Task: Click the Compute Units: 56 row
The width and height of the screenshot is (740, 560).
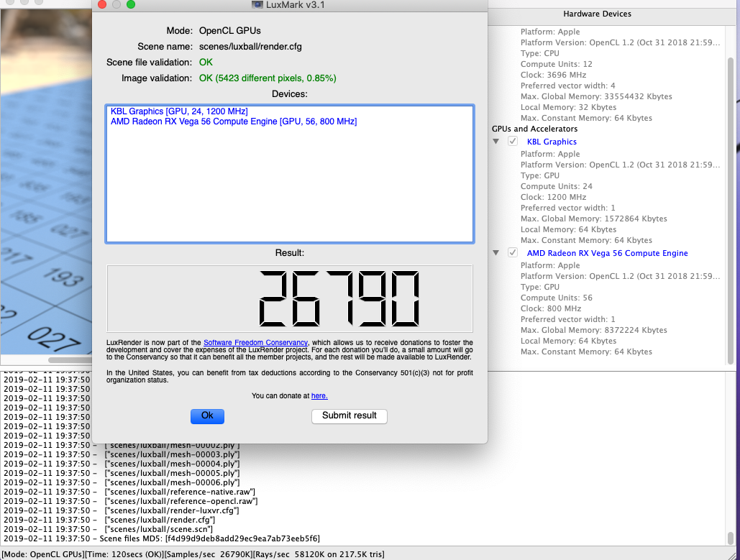Action: click(x=557, y=298)
